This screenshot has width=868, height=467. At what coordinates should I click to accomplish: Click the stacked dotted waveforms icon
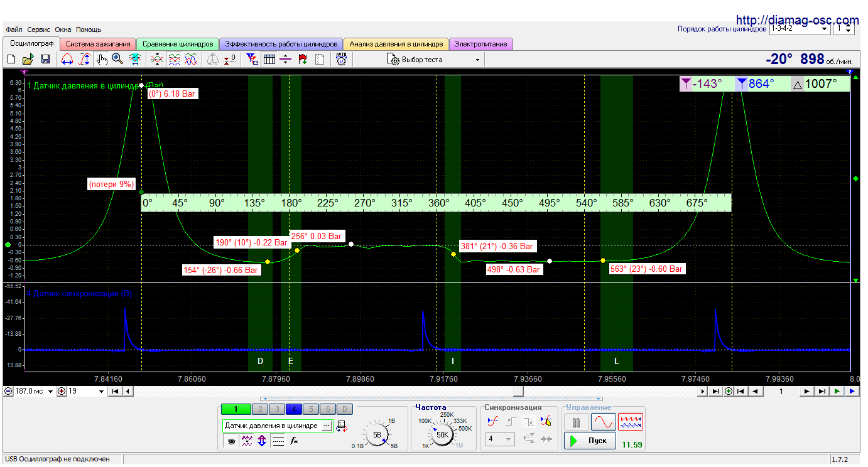(x=175, y=59)
